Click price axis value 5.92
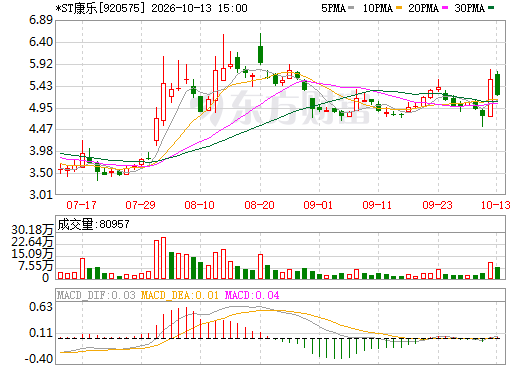Screen dimensions: 520x365 pos(41,64)
